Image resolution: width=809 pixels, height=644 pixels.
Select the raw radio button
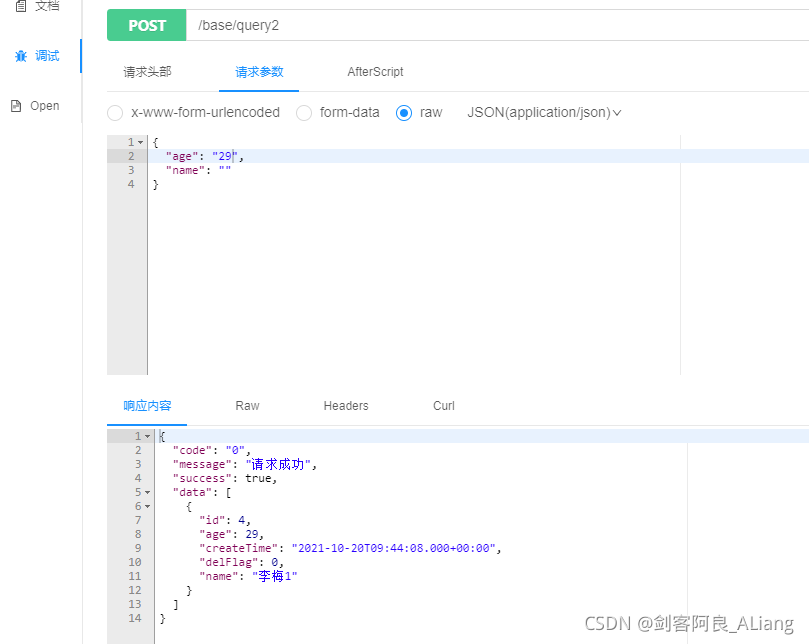click(x=404, y=112)
